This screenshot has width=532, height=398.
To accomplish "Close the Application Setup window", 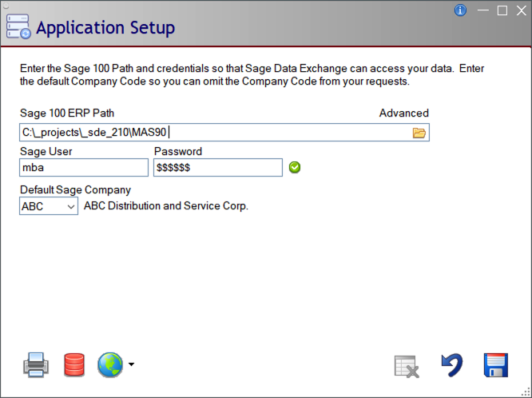I will click(521, 10).
